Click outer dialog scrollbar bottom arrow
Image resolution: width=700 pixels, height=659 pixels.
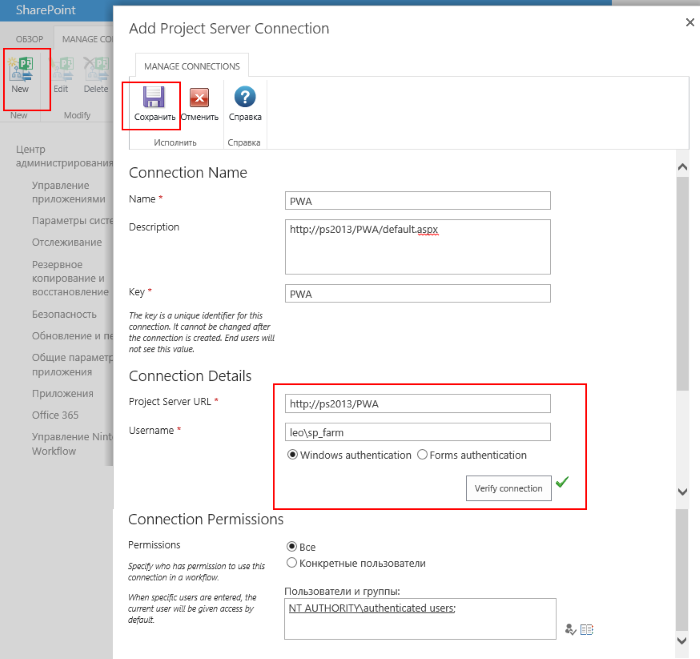pyautogui.click(x=682, y=640)
